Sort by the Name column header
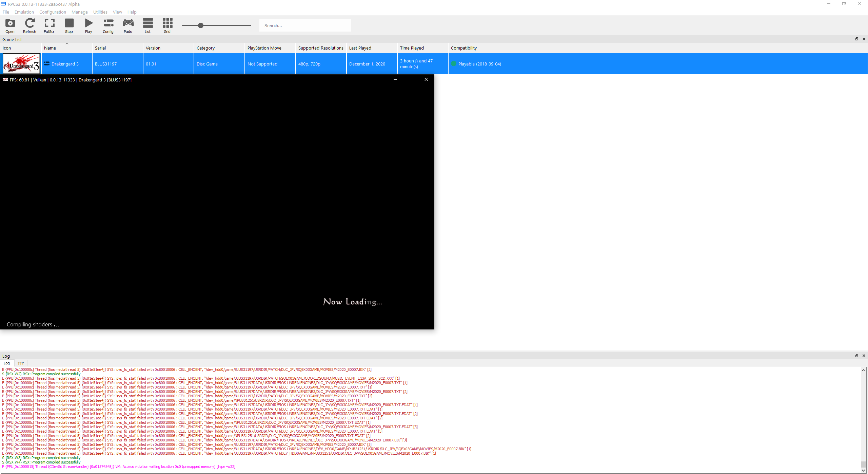Image resolution: width=868 pixels, height=474 pixels. click(x=67, y=48)
